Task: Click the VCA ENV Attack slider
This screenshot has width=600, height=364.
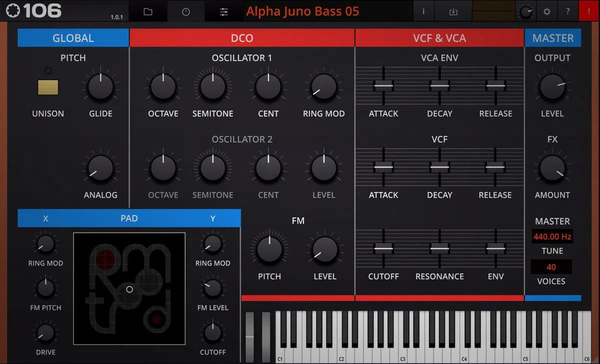Action: click(383, 86)
